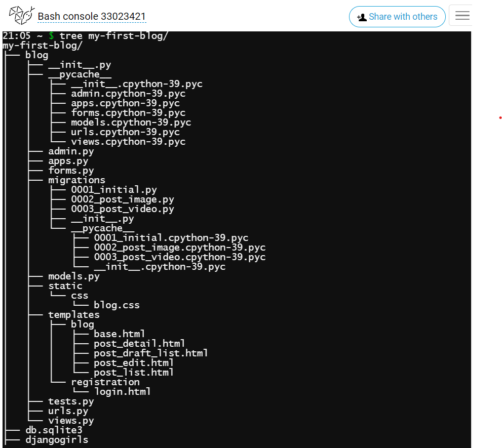Image resolution: width=502 pixels, height=448 pixels.
Task: Click post_draft_list.html in the templates
Action: [151, 353]
